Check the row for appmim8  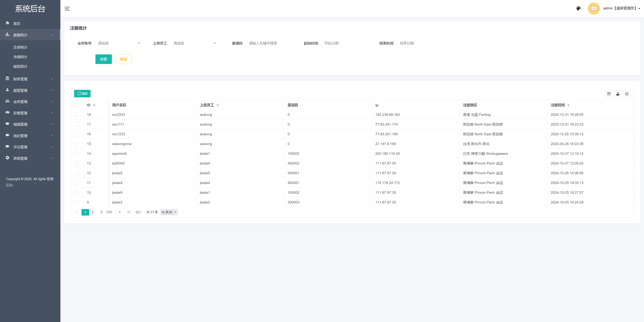(x=77, y=154)
